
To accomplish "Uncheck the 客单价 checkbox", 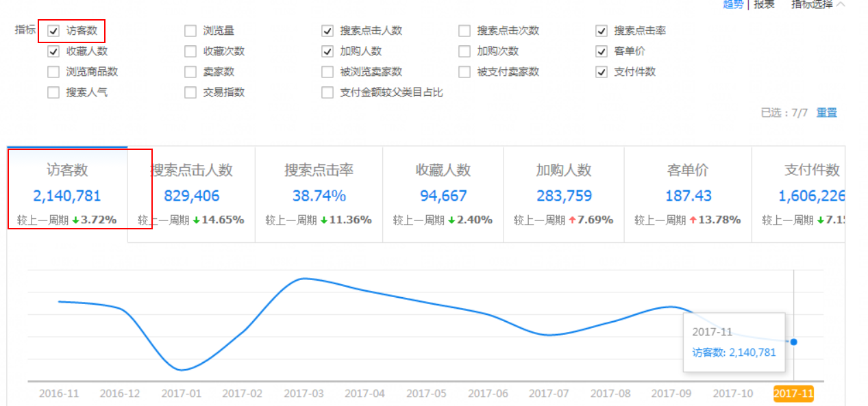I will click(602, 51).
